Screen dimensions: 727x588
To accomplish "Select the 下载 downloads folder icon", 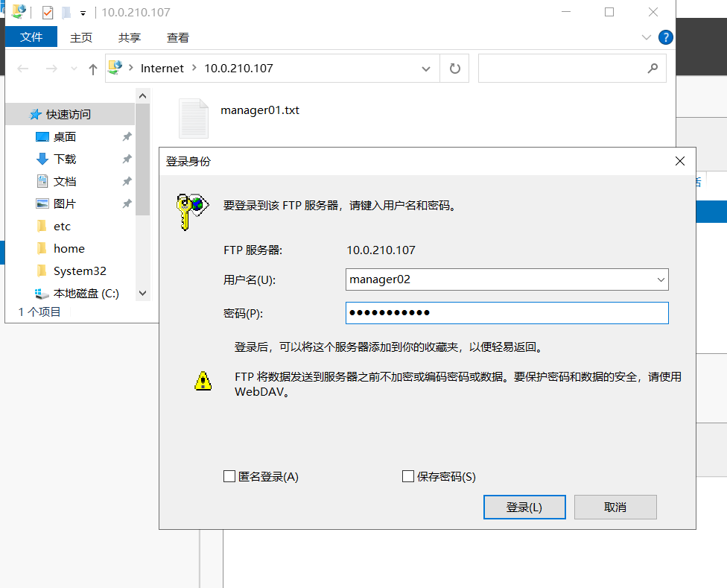I will point(42,159).
